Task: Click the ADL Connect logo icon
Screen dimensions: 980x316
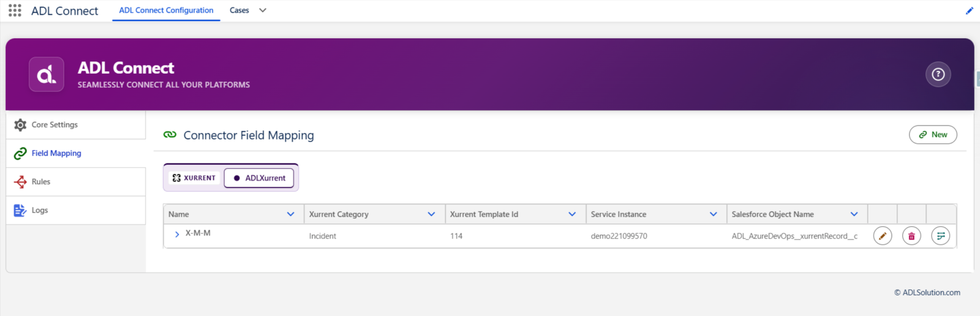Action: pos(47,74)
